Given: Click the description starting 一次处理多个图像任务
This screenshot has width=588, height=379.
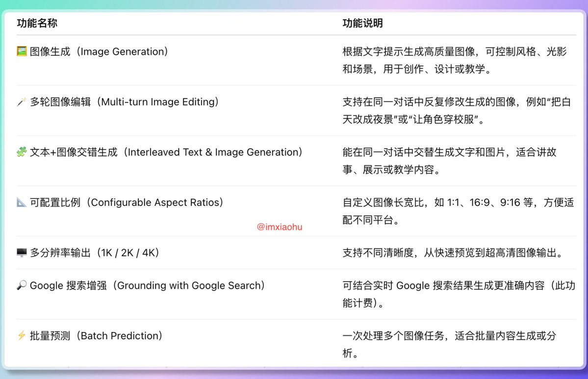Looking at the screenshot, I should coord(449,344).
